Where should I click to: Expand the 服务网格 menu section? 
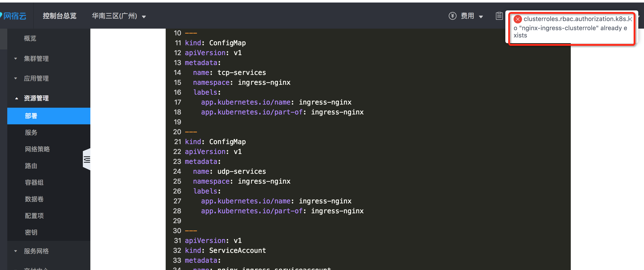tap(36, 251)
